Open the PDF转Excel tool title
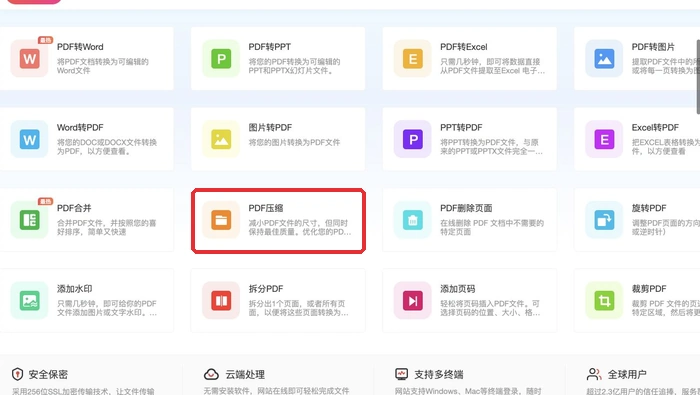 pyautogui.click(x=463, y=47)
